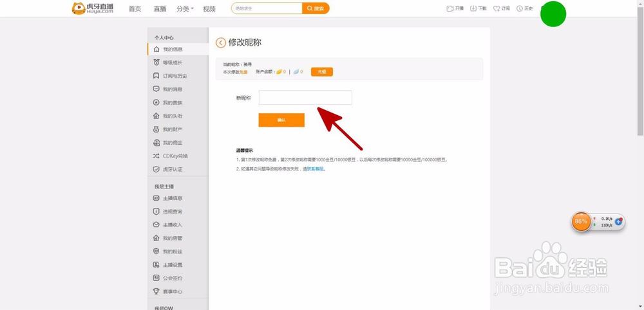The image size is (644, 310).
Task: Open the 联系客服 customer service link
Action: point(316,169)
